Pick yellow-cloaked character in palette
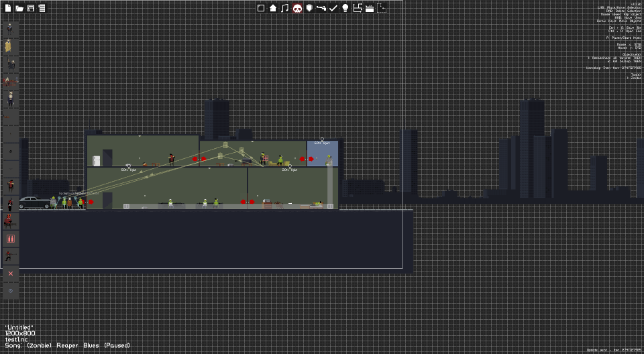Image resolution: width=644 pixels, height=354 pixels. point(11,46)
